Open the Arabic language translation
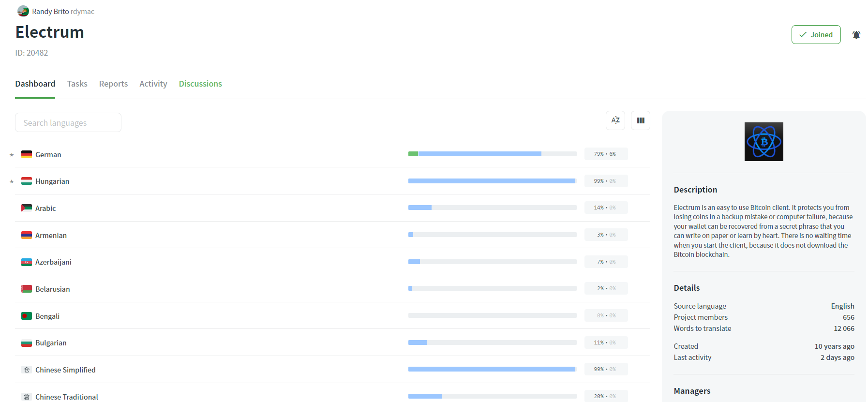The image size is (868, 402). (x=45, y=208)
